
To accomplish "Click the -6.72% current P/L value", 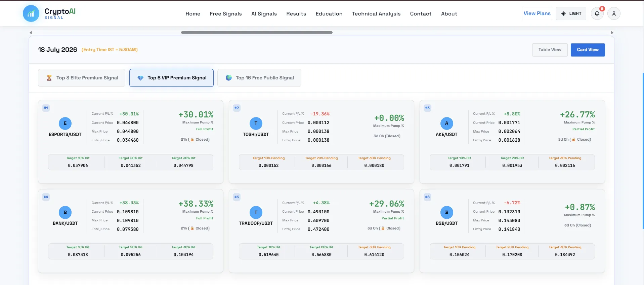I will tap(512, 203).
